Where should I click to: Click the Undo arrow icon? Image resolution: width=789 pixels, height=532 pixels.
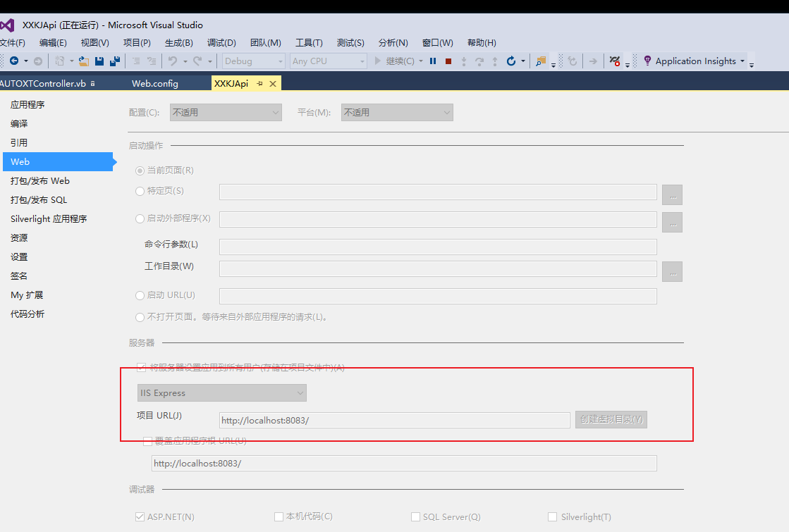[x=173, y=61]
